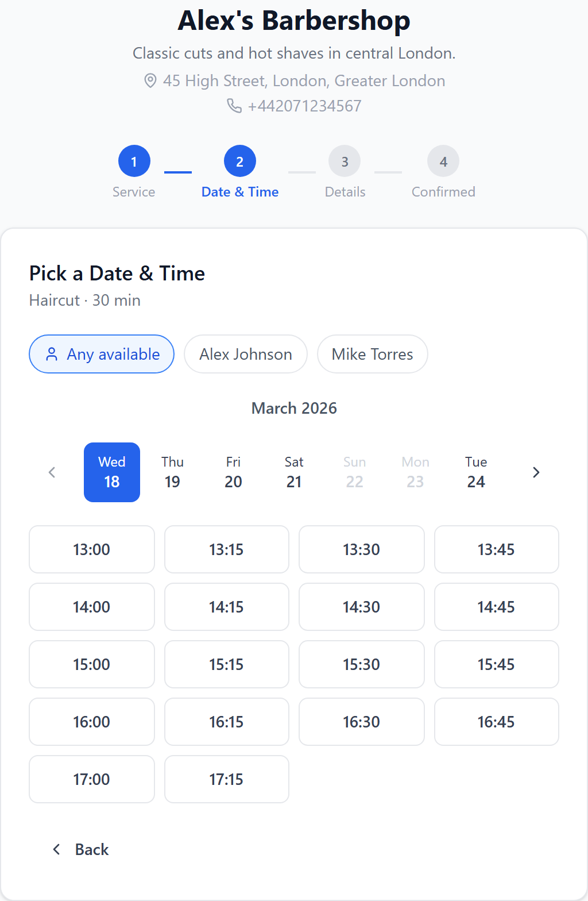Pick the 17:15 time slot
The width and height of the screenshot is (588, 901).
pyautogui.click(x=226, y=779)
